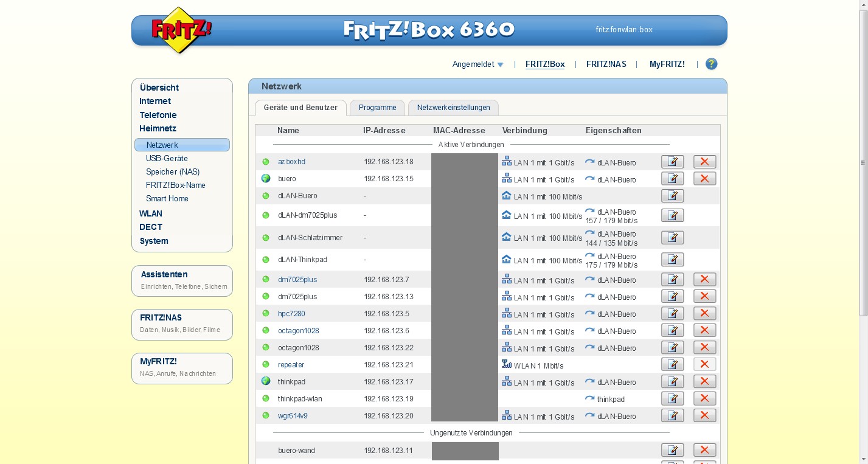Screen dimensions: 868x464
Task: Open the repeater device link
Action: pyautogui.click(x=291, y=365)
